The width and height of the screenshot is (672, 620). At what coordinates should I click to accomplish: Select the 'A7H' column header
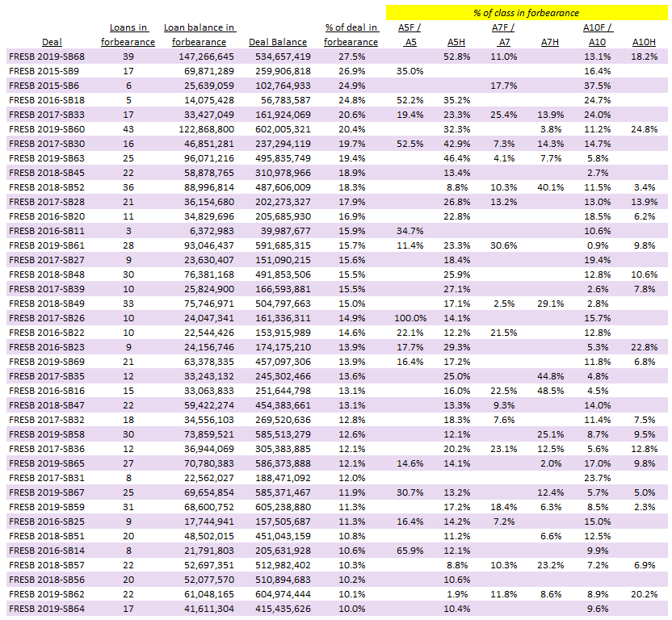[549, 42]
